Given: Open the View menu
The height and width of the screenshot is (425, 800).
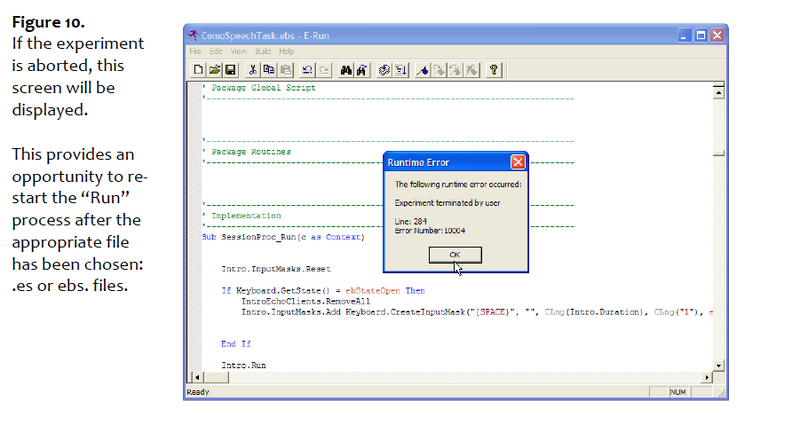Looking at the screenshot, I should 238,52.
